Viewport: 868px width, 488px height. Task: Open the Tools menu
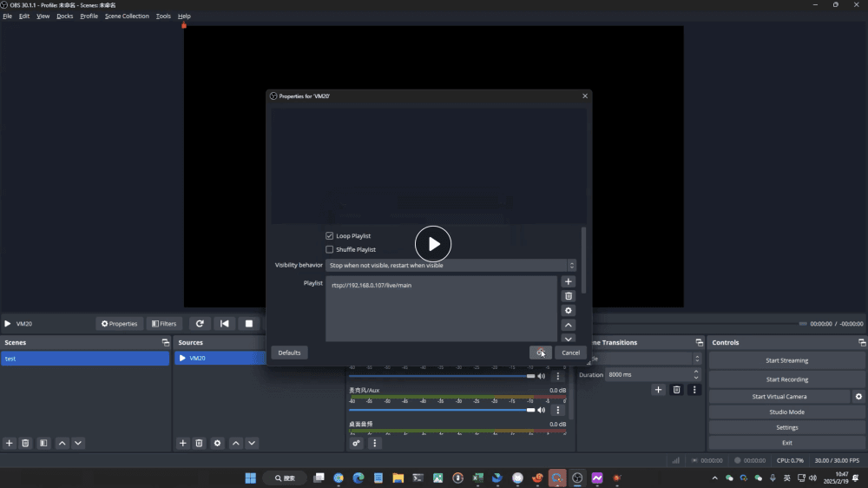[163, 16]
